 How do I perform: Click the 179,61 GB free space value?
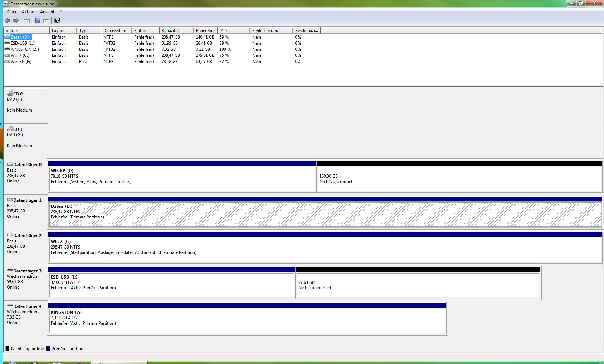pos(205,55)
